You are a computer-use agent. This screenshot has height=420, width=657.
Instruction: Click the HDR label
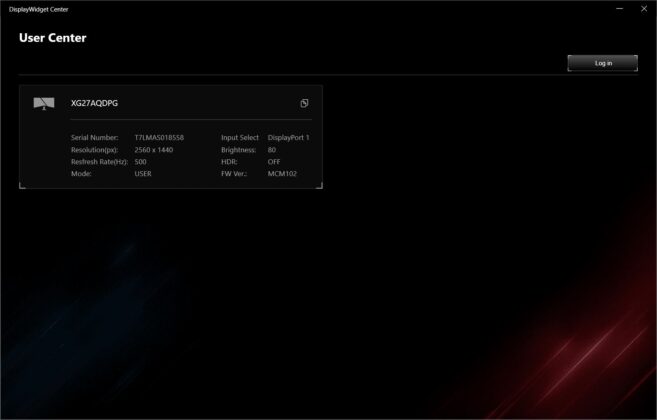229,162
